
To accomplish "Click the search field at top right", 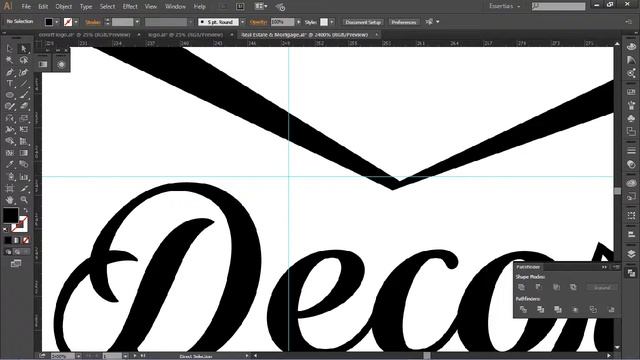I will [x=558, y=6].
